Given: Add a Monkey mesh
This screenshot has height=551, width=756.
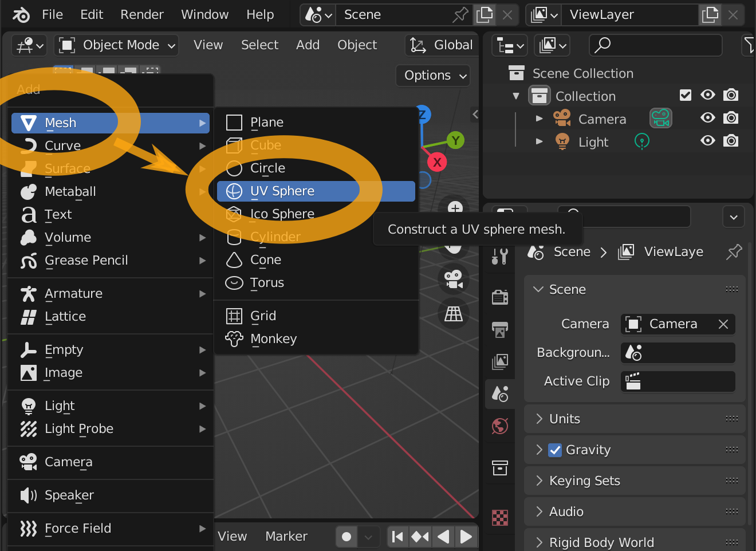Looking at the screenshot, I should [x=316, y=339].
